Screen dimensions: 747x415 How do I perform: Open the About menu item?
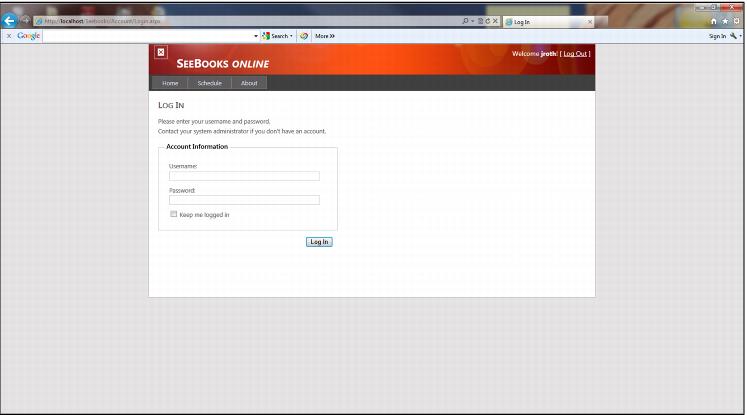tap(249, 83)
